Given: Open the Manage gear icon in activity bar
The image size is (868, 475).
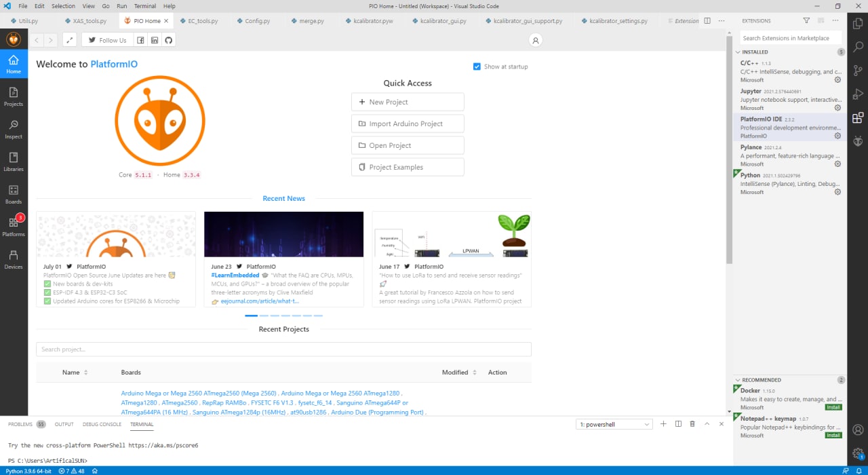Looking at the screenshot, I should [x=858, y=453].
